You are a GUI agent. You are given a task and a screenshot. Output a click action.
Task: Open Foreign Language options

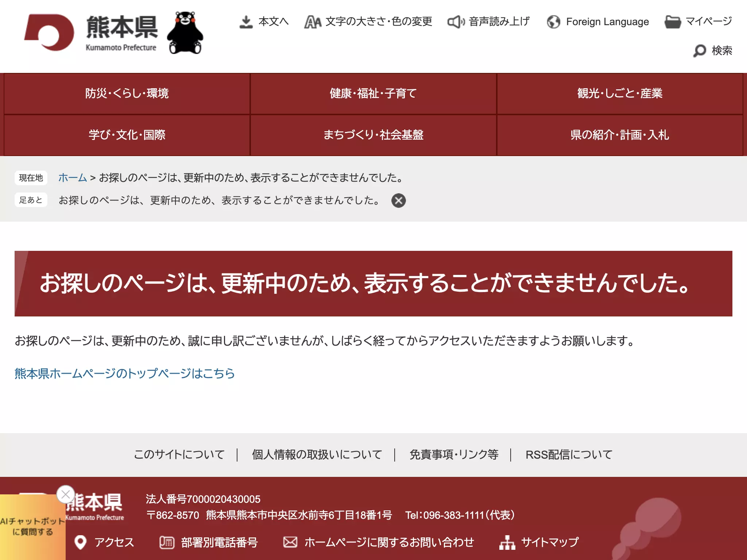tap(607, 22)
